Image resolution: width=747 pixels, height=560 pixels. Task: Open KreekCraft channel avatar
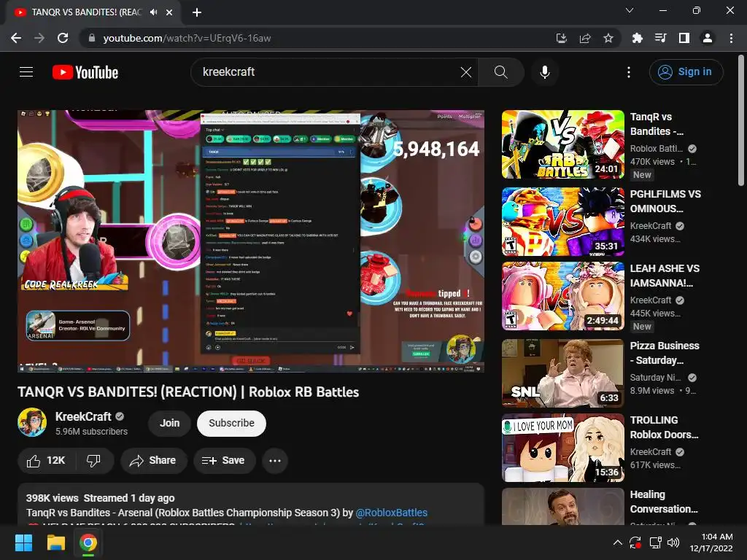pyautogui.click(x=32, y=422)
